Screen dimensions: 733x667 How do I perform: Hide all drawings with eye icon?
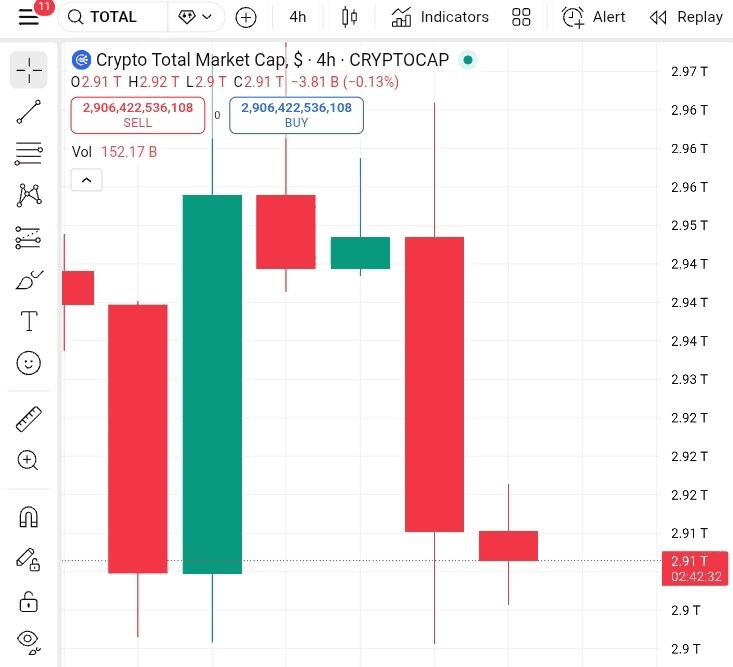point(29,640)
